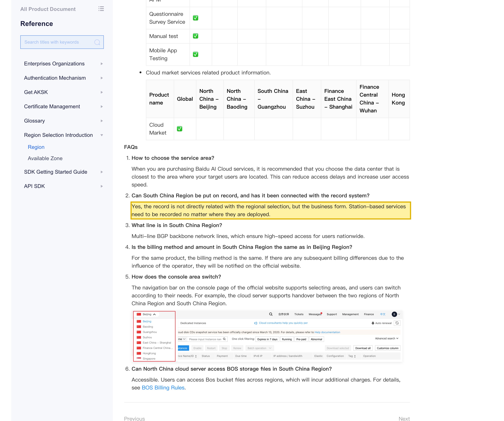Image resolution: width=504 pixels, height=421 pixels.
Task: Click question 'How to choose the service area?'
Action: point(173,158)
